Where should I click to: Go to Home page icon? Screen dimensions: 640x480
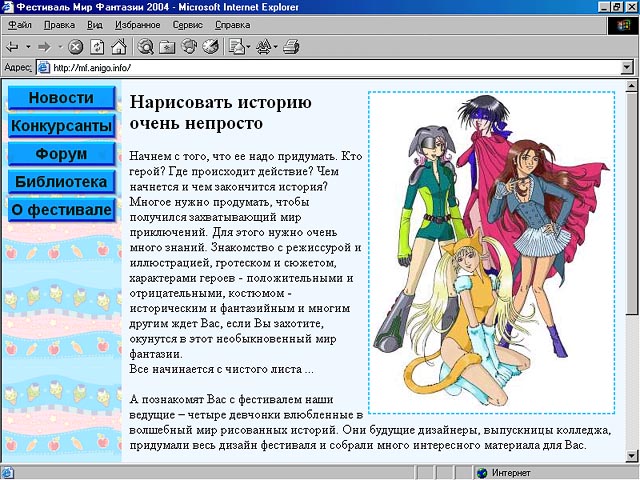118,46
